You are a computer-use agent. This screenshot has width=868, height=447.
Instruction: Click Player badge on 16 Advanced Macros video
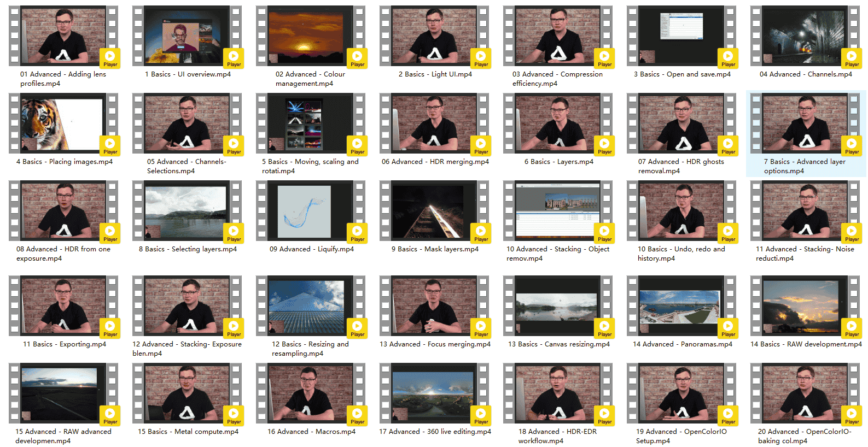point(357,415)
